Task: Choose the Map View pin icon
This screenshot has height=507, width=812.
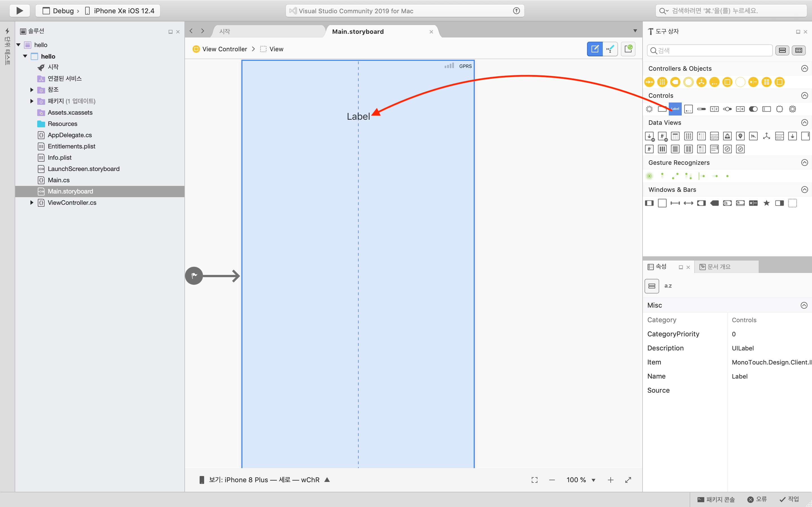Action: pyautogui.click(x=740, y=136)
